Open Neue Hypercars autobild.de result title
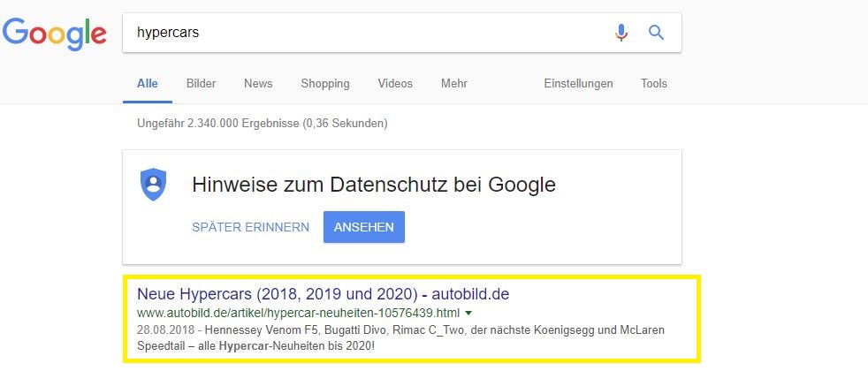 tap(323, 293)
